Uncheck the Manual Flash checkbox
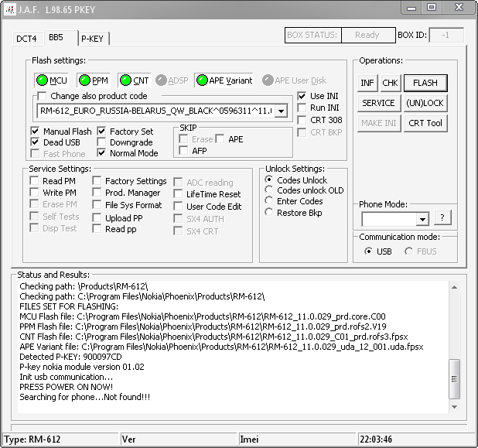478x448 pixels. point(35,131)
